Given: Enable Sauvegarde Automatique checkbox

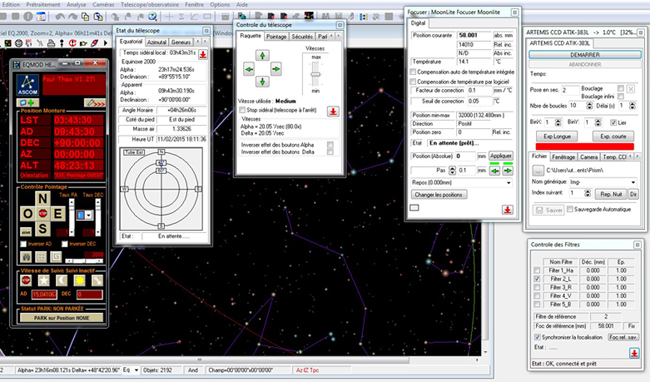Looking at the screenshot, I should (570, 209).
